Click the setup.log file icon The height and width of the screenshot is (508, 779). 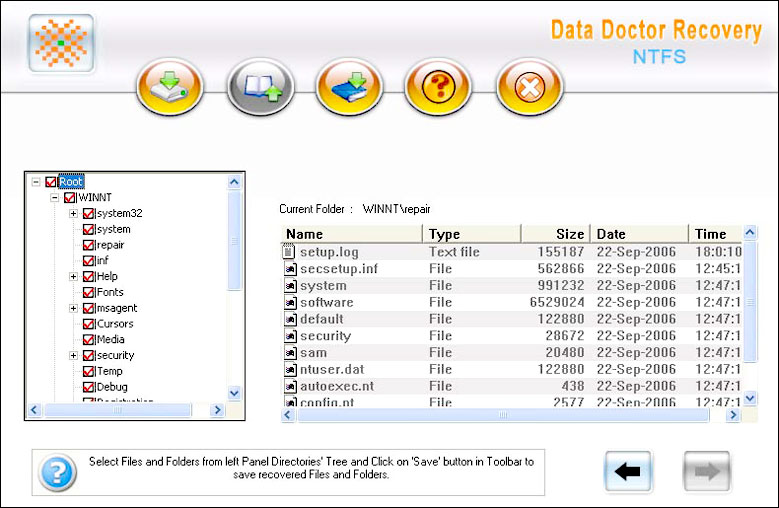pyautogui.click(x=289, y=252)
